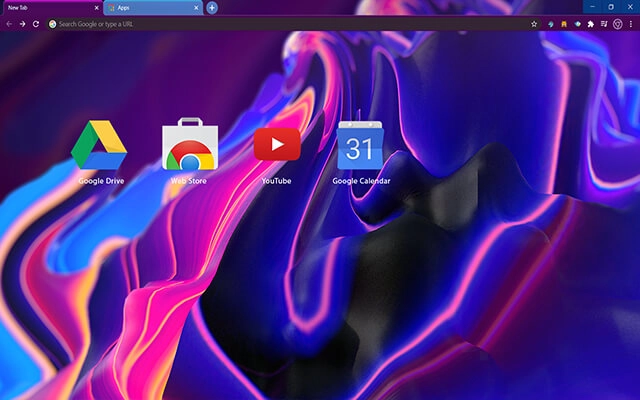The width and height of the screenshot is (640, 400).
Task: Open the Google Drive app
Action: (99, 145)
